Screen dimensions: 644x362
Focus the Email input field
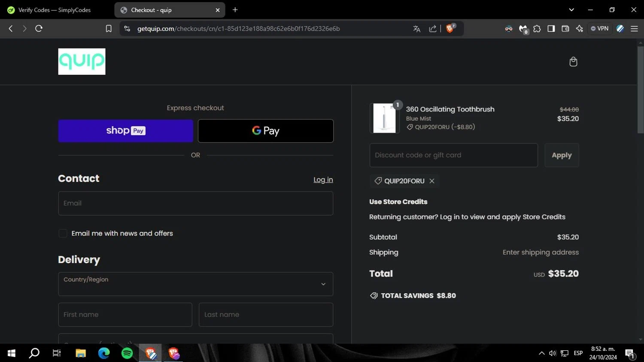point(196,204)
